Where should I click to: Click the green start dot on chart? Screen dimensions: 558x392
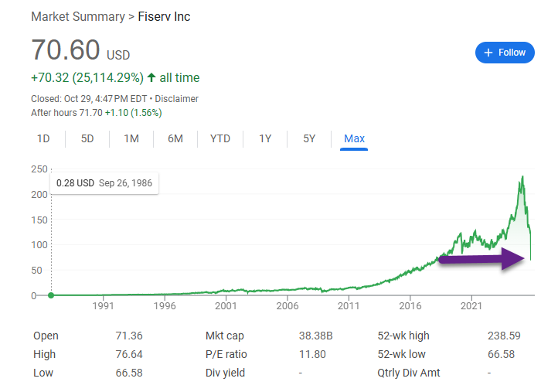[x=51, y=295]
